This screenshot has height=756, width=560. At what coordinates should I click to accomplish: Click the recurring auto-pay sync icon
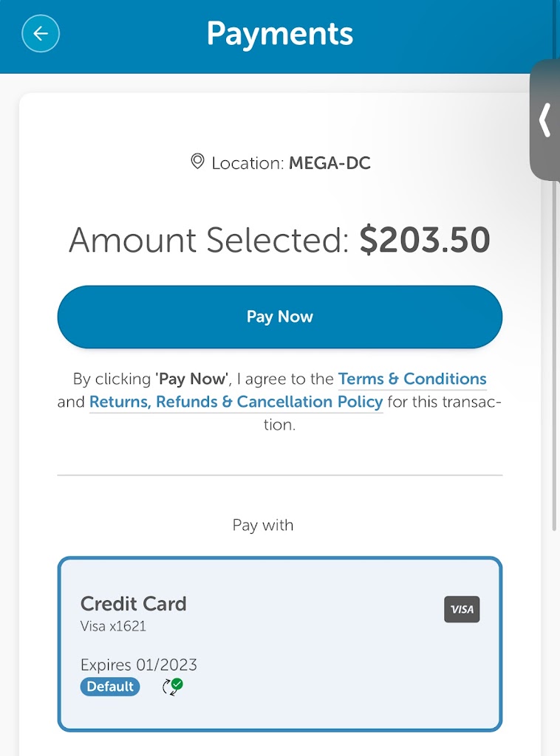click(x=173, y=687)
